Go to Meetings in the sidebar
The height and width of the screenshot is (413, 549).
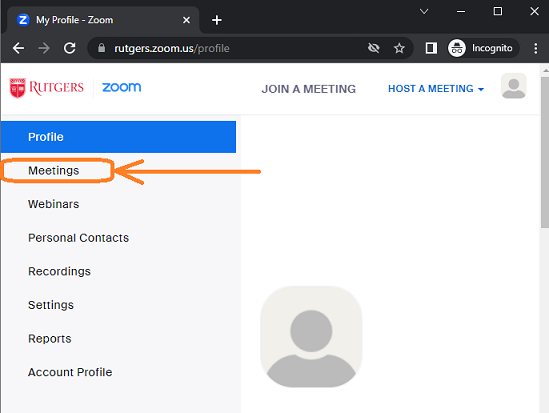click(x=54, y=170)
